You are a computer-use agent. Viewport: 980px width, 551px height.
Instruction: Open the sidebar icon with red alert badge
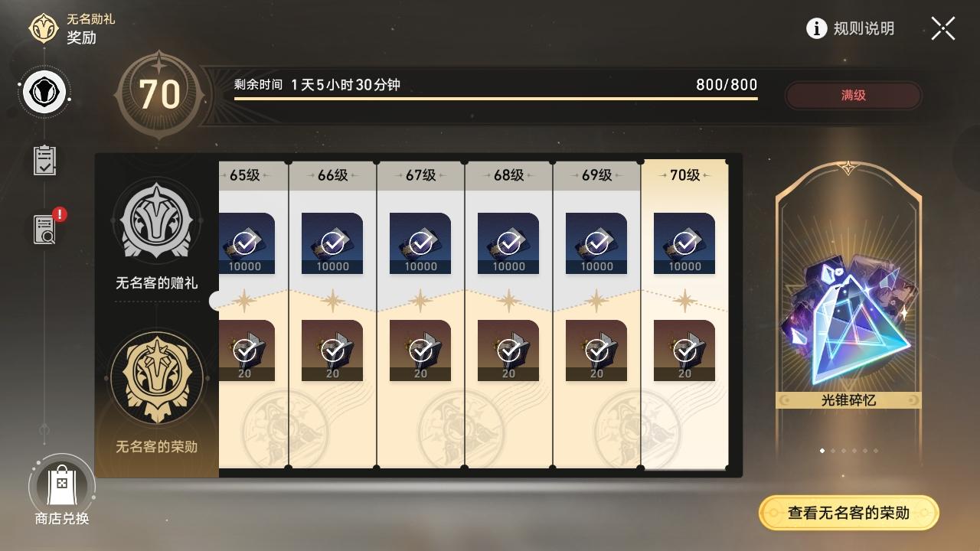(46, 228)
